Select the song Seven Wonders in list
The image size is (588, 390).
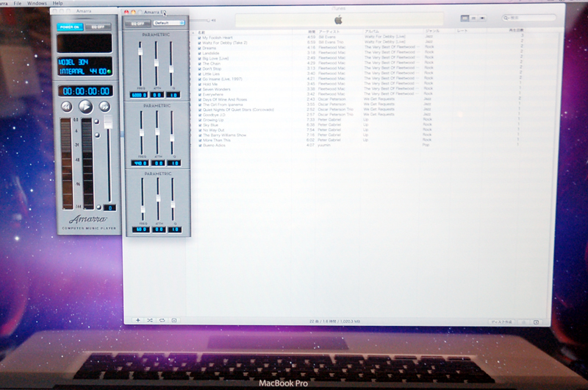[x=215, y=89]
